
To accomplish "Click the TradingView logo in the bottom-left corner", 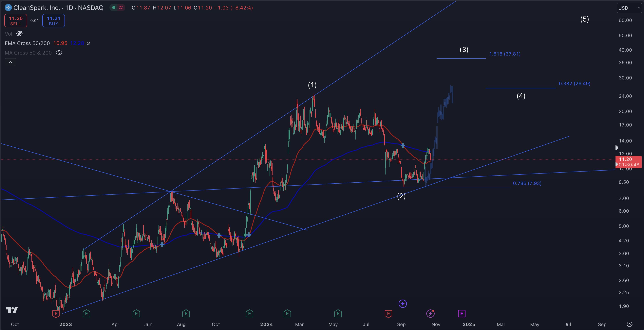I will point(12,310).
